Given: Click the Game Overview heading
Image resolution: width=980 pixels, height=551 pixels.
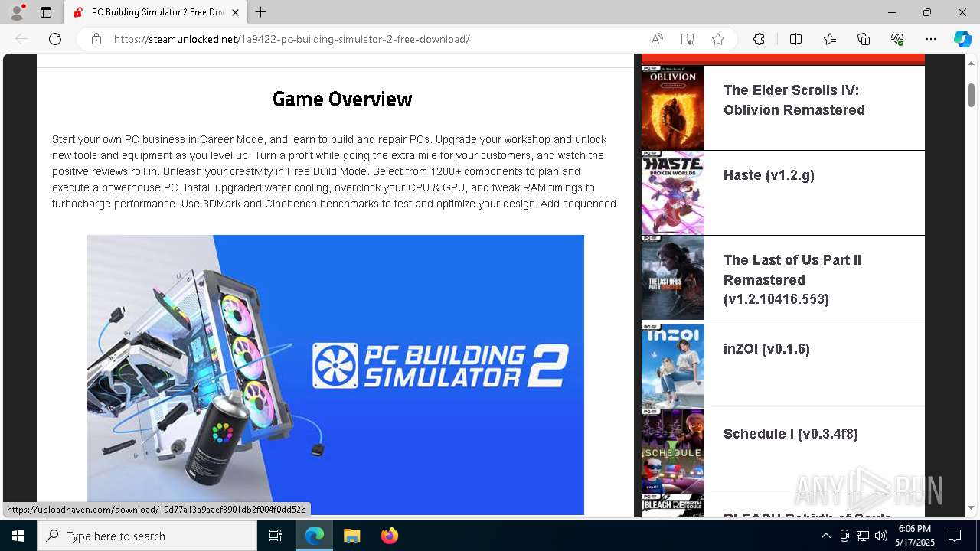Looking at the screenshot, I should (342, 99).
